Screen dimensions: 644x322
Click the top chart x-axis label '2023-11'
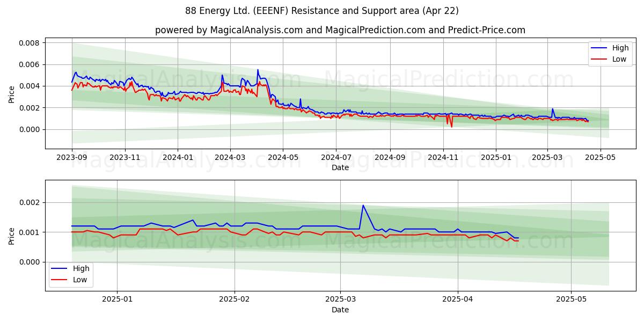tap(125, 158)
